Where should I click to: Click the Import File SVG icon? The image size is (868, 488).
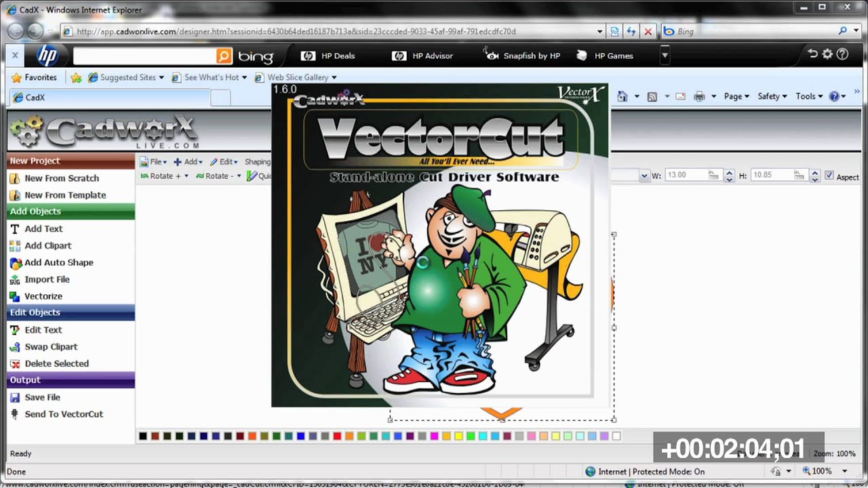coord(14,280)
